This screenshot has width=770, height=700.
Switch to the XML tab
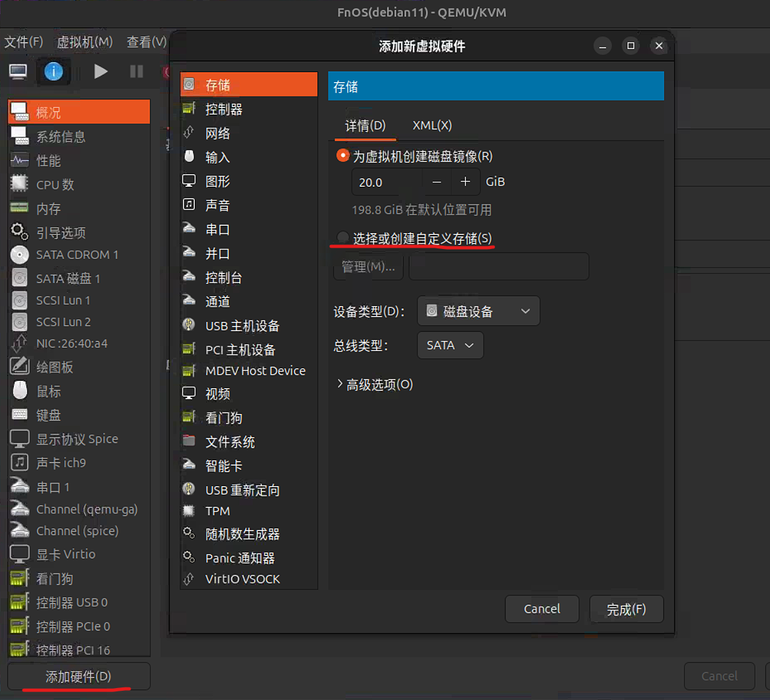(432, 125)
